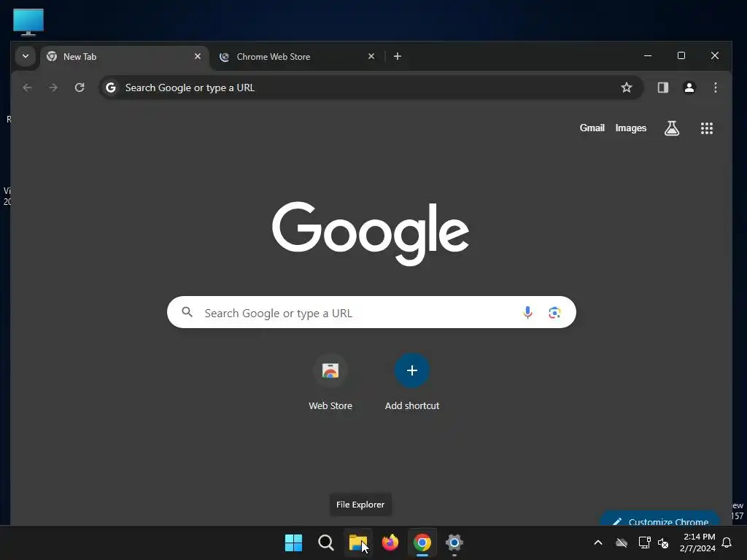Open the clock and date flyout
This screenshot has width=747, height=560.
(697, 542)
